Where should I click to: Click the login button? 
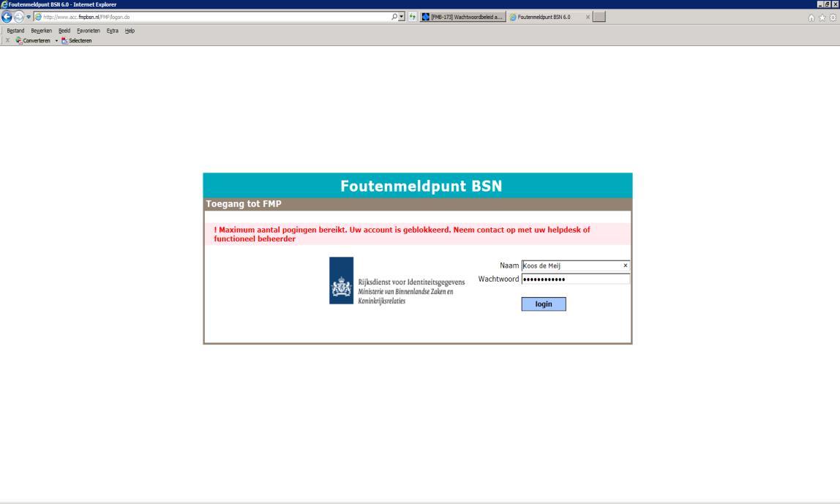point(544,304)
